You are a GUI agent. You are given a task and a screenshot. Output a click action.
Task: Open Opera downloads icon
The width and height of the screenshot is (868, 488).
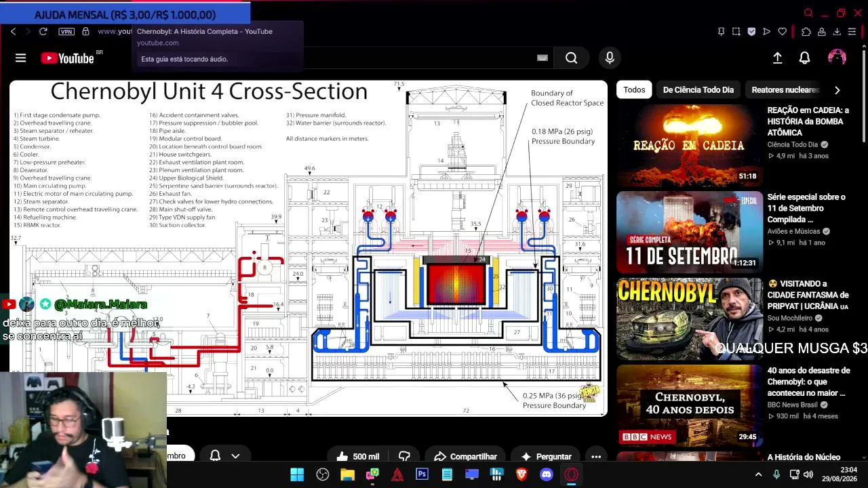click(837, 31)
